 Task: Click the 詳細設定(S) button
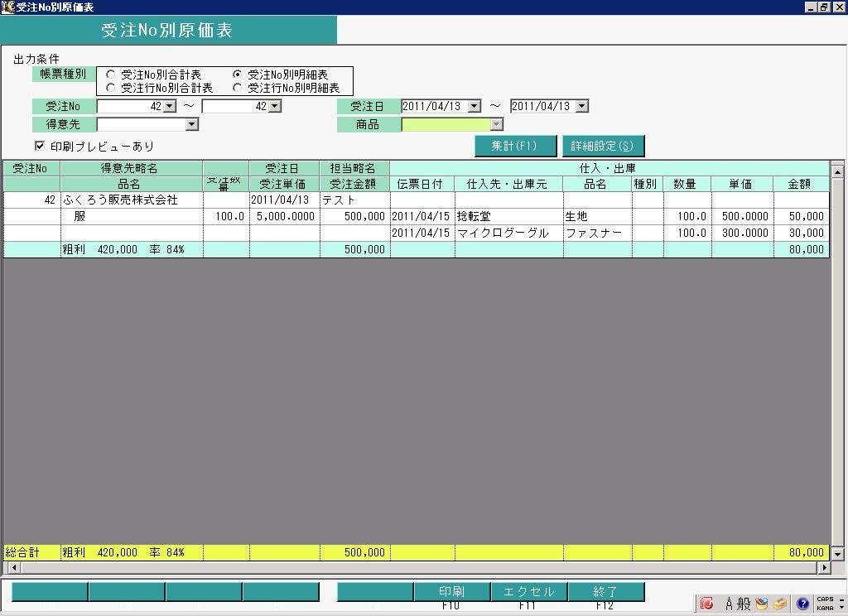click(603, 146)
